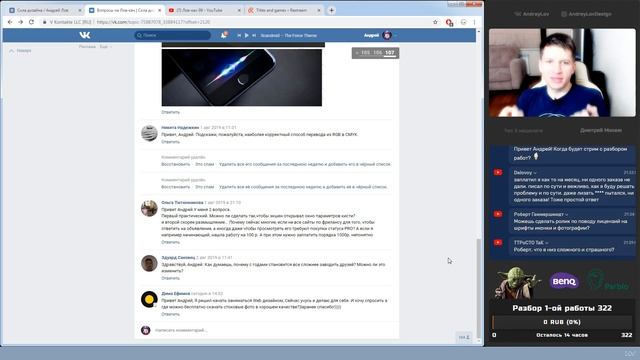Open VK notifications bell
This screenshot has height=360, width=640.
pos(224,36)
